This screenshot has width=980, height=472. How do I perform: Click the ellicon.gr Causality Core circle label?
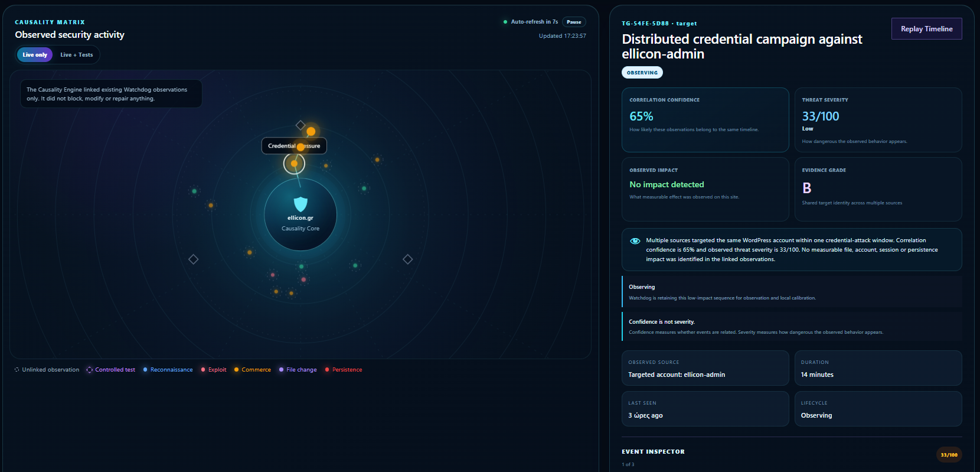pyautogui.click(x=300, y=218)
